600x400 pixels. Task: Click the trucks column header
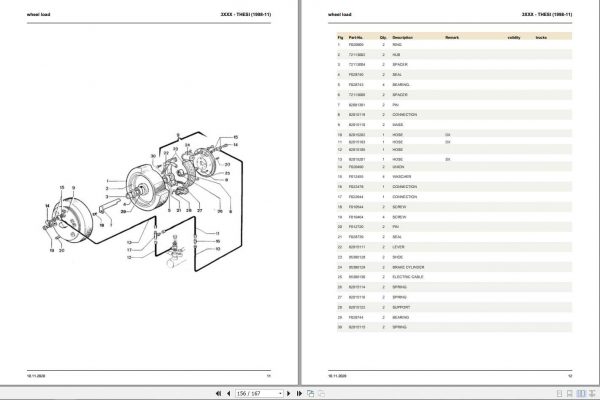[541, 38]
